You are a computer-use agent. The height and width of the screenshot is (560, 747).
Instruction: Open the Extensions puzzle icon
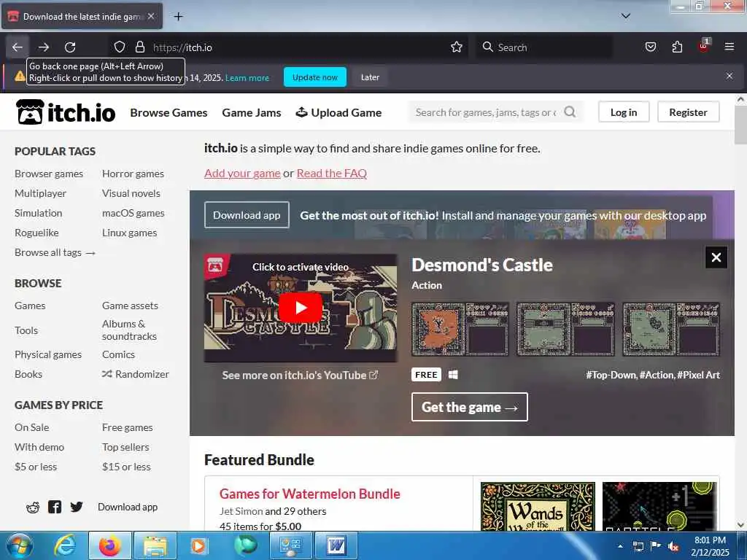click(677, 47)
